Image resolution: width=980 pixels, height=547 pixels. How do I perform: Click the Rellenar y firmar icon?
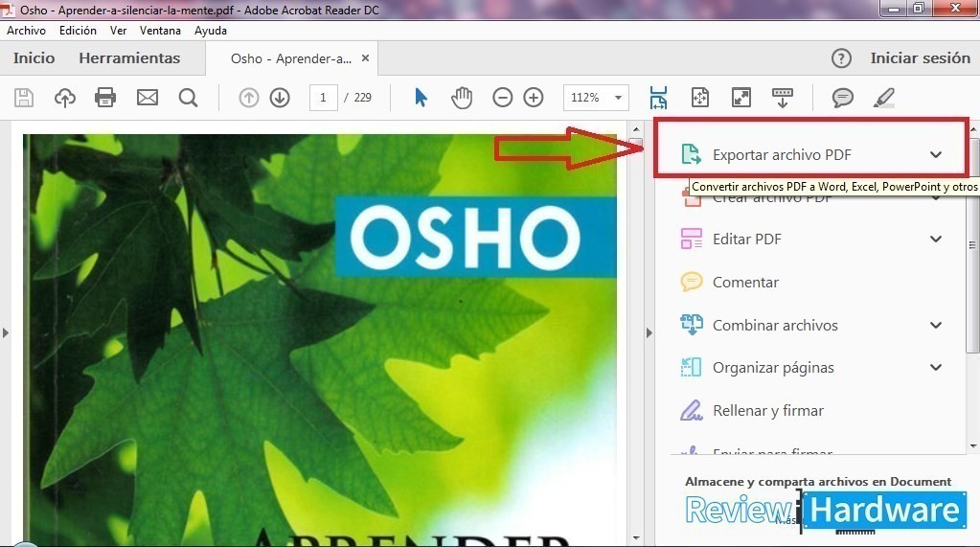pos(692,410)
